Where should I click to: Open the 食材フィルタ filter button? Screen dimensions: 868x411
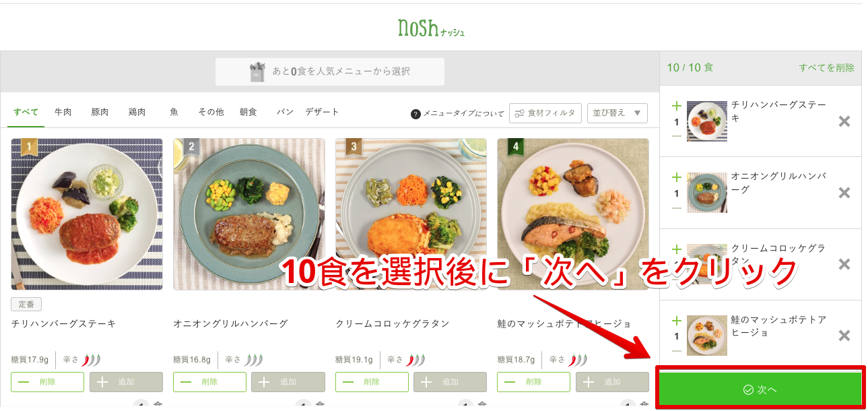pyautogui.click(x=545, y=113)
